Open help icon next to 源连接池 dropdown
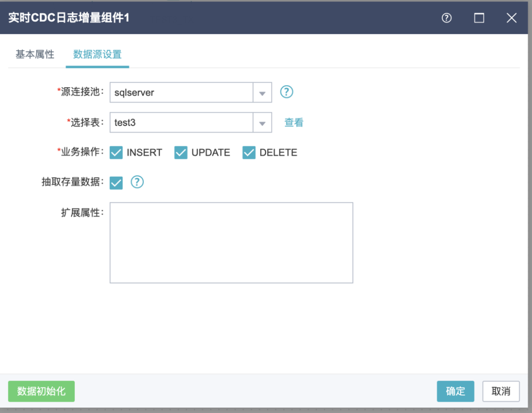The width and height of the screenshot is (532, 413). (287, 92)
